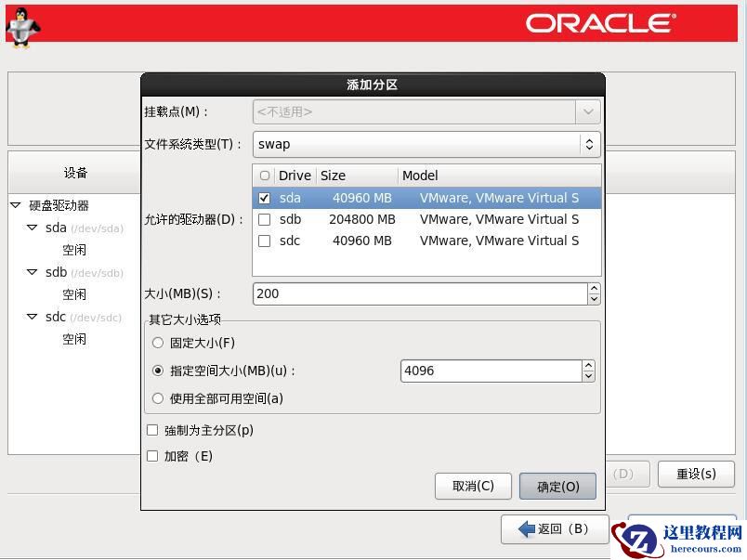This screenshot has width=747, height=560.
Task: Open the 挂载点 mount point dropdown arrow
Action: (588, 111)
